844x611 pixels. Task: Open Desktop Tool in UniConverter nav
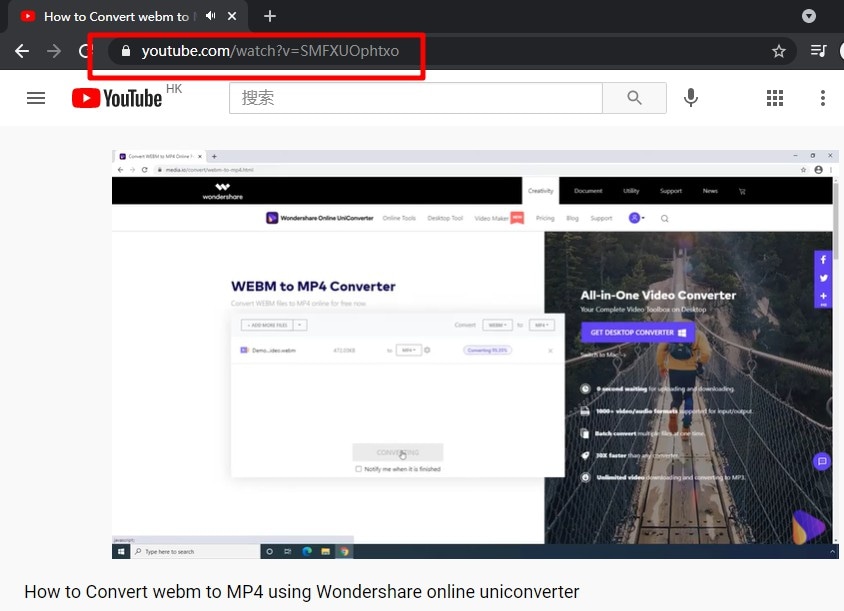coord(445,218)
